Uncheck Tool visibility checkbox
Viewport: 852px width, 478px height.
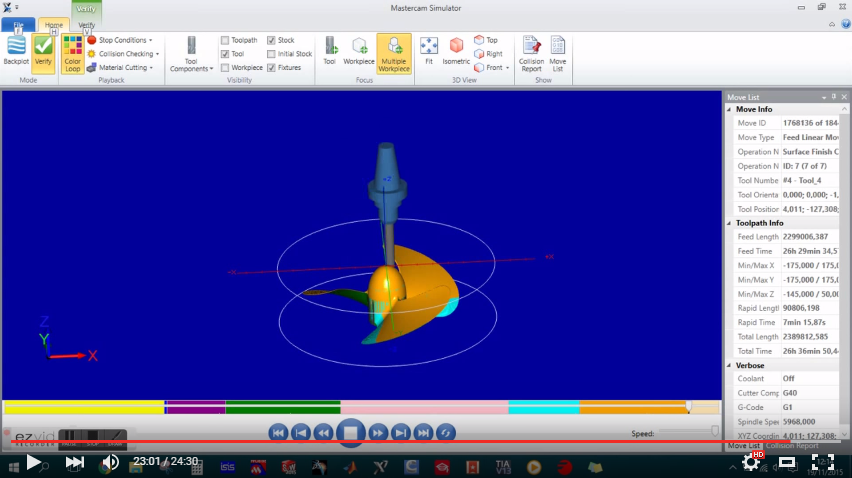(225, 54)
